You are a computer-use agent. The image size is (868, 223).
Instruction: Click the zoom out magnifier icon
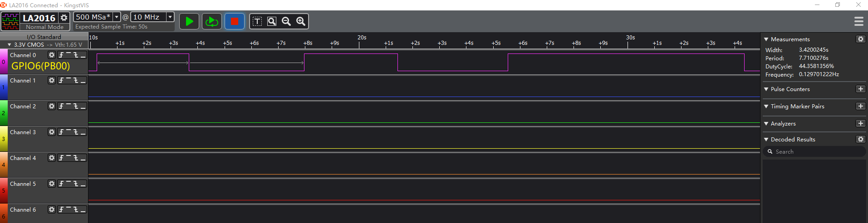[286, 21]
